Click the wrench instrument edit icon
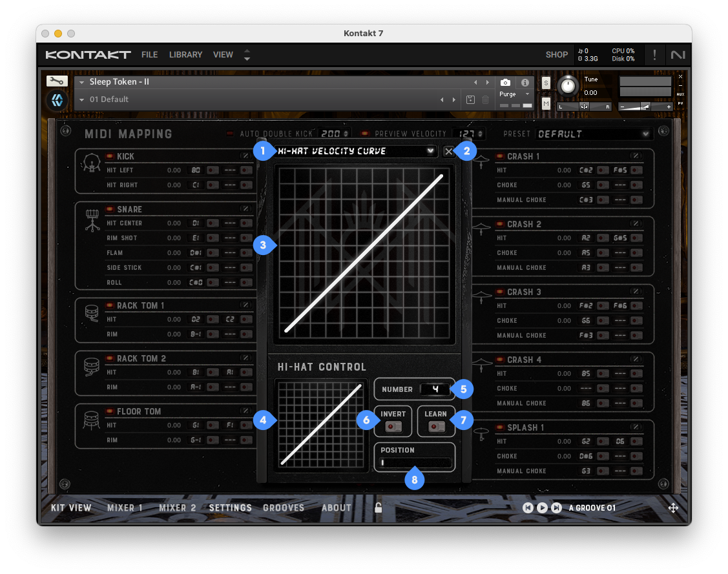Screen dimensions: 728x574 57,81
